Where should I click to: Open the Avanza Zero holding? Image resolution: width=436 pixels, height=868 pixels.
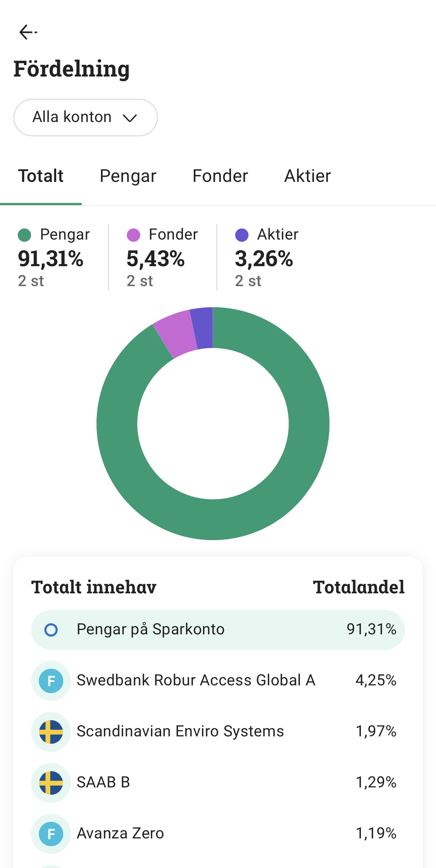click(121, 834)
